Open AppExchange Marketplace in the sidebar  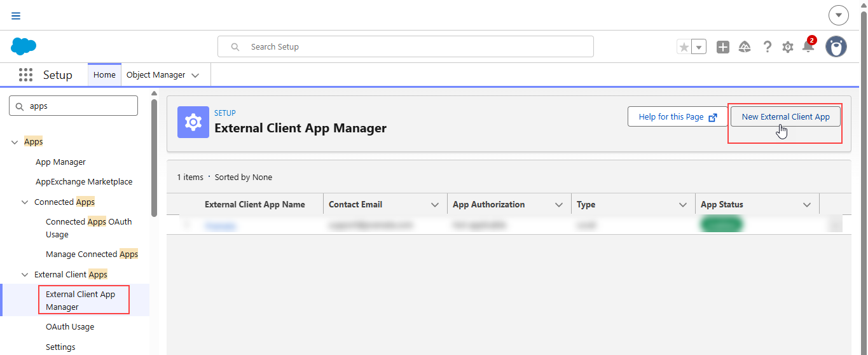coord(84,182)
